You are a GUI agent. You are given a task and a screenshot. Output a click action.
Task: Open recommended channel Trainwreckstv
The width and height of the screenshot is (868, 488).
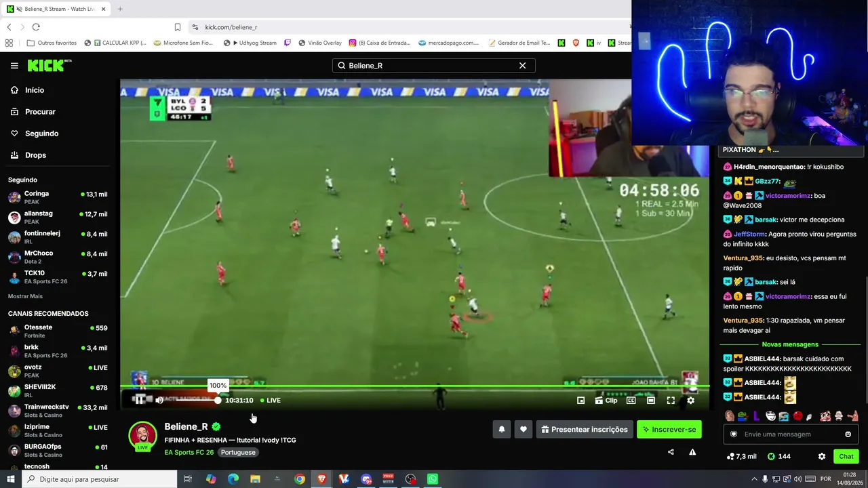pyautogui.click(x=58, y=411)
